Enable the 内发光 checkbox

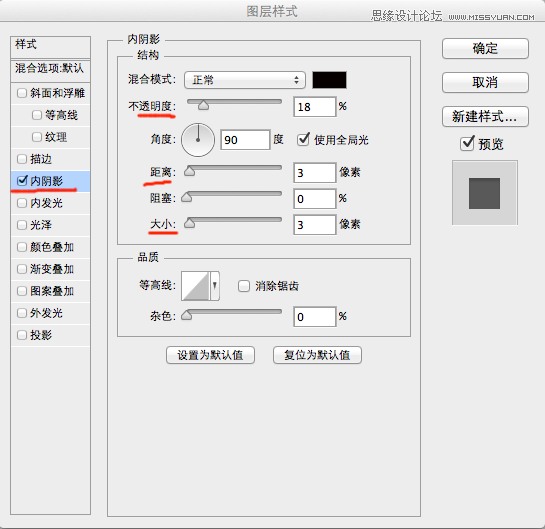pyautogui.click(x=22, y=203)
